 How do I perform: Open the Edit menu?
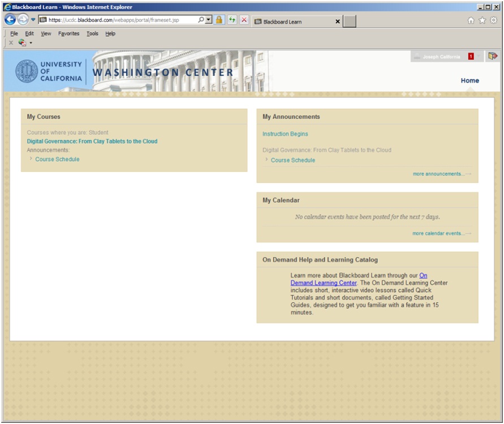tap(29, 33)
